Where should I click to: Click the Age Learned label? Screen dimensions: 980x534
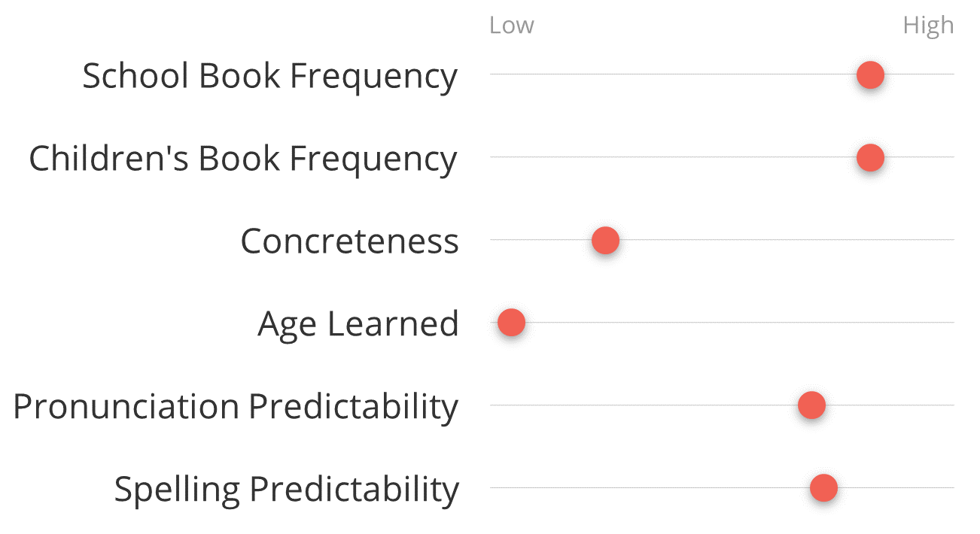point(358,325)
